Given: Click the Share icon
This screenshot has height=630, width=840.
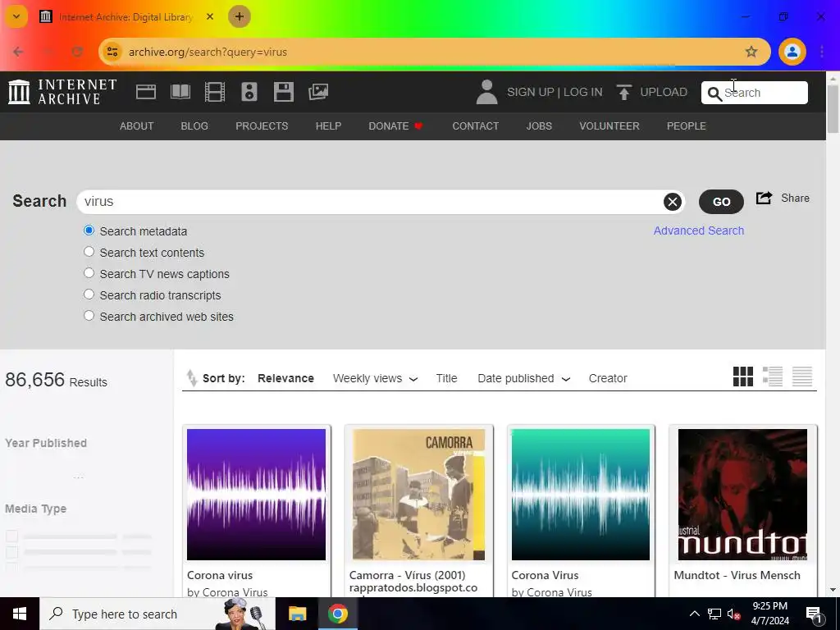Looking at the screenshot, I should (x=764, y=198).
